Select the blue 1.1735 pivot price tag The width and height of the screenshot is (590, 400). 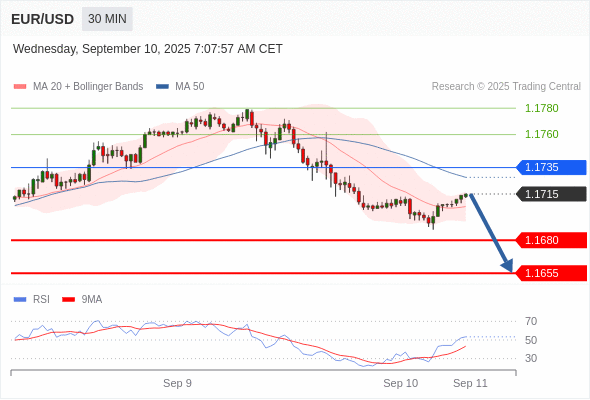coord(551,167)
